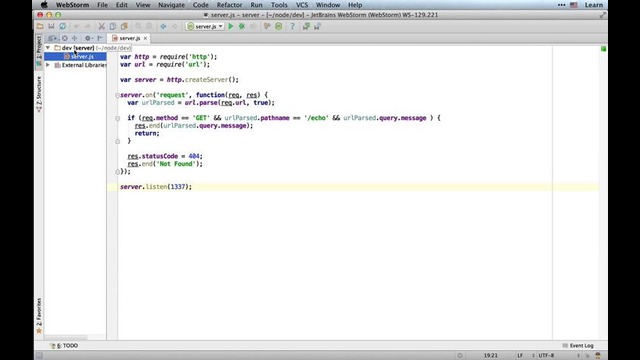The width and height of the screenshot is (640, 360).
Task: Open the Event Log panel
Action: [578, 345]
